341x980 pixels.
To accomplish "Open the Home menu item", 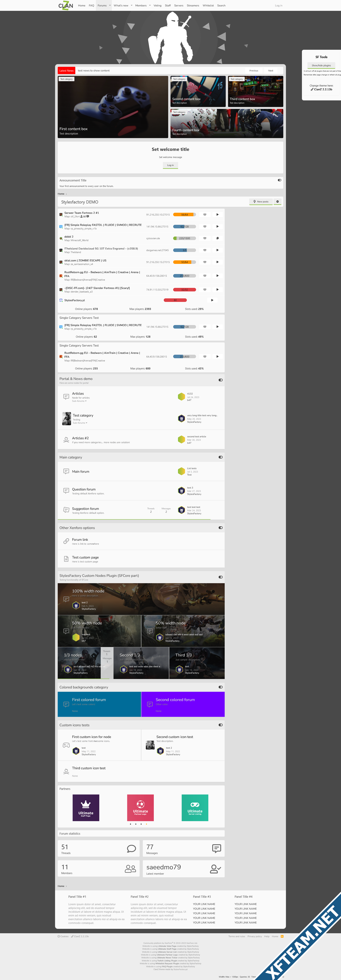I will coord(82,5).
